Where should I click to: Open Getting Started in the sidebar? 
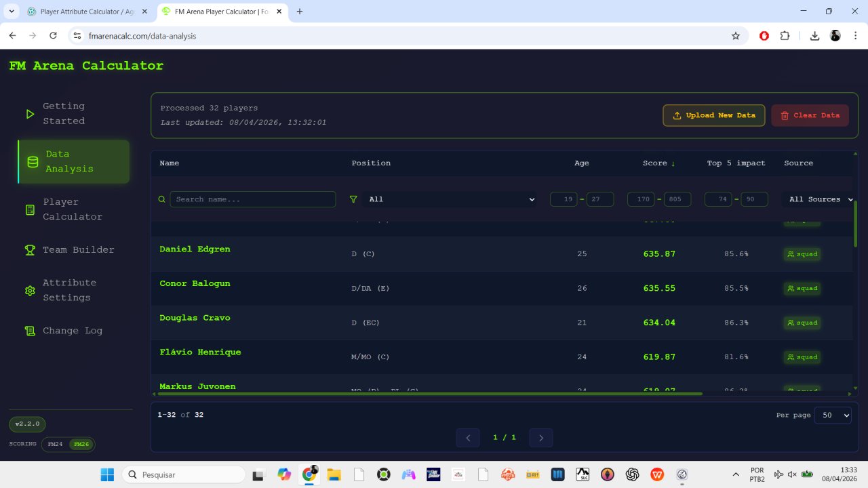(73, 114)
